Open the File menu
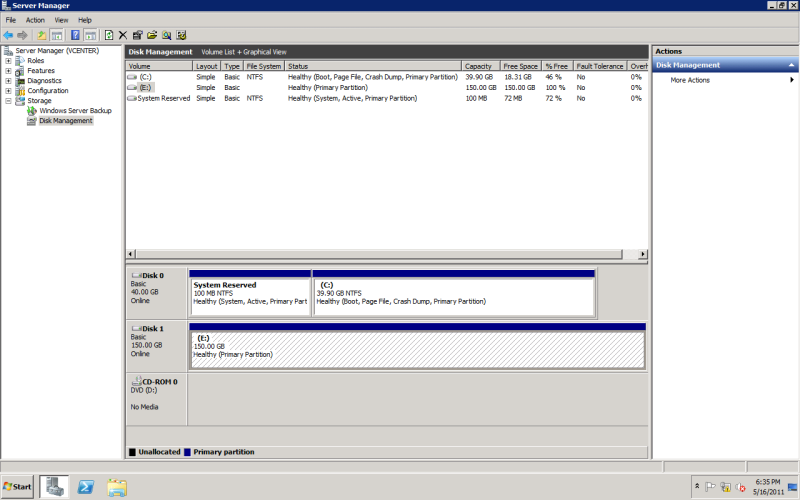The image size is (800, 500). (x=11, y=20)
